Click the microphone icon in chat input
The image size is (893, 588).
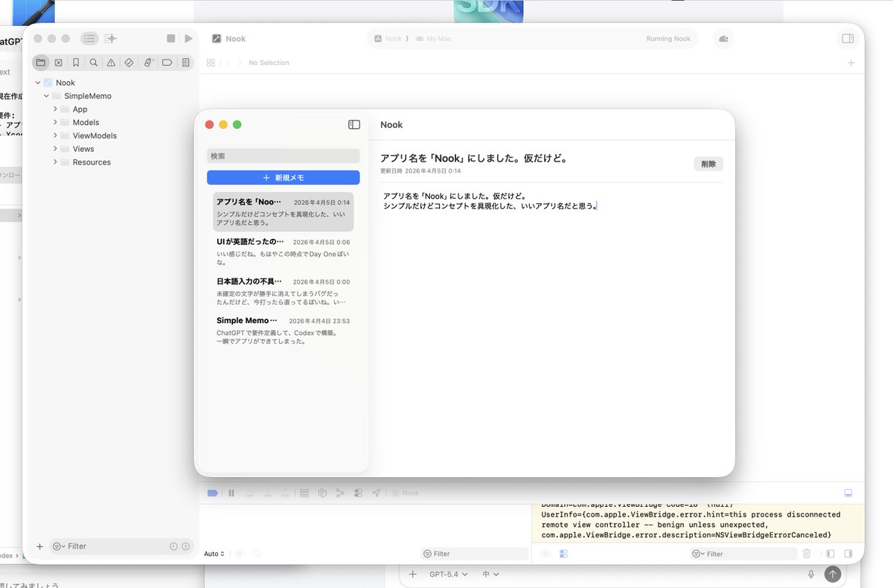pos(811,575)
